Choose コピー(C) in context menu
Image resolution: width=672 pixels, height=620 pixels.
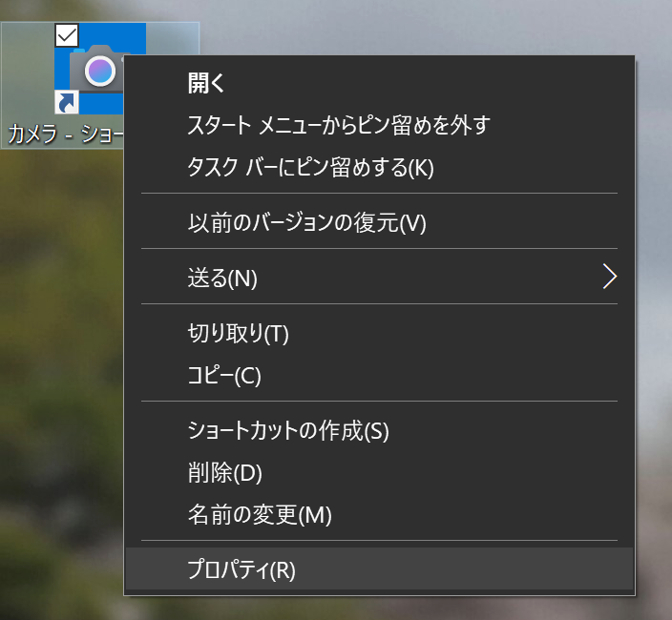[379, 375]
